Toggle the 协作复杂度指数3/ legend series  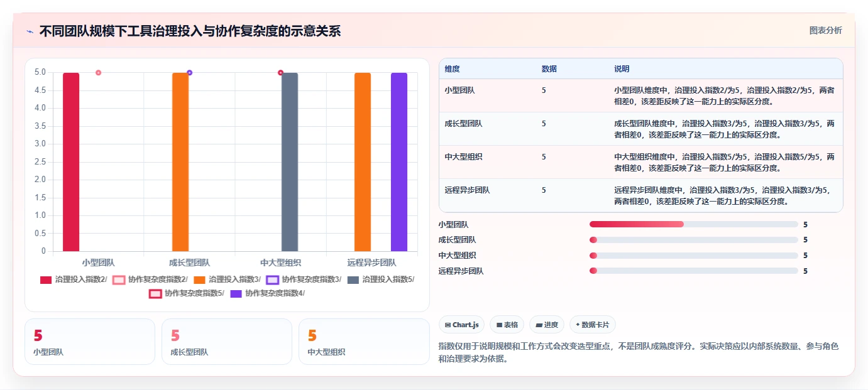point(304,279)
